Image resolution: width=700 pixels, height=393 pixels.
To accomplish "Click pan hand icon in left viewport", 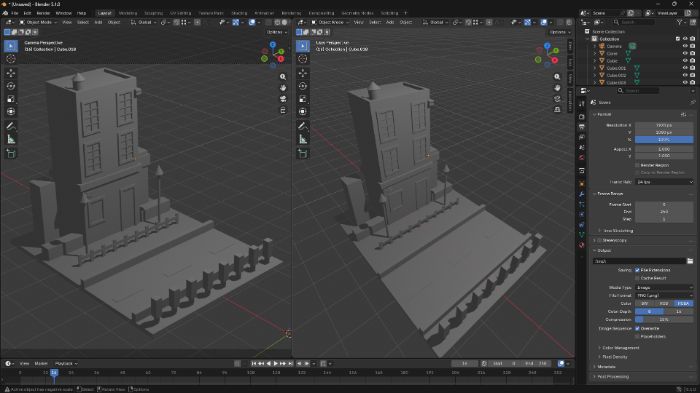I will pos(283,88).
